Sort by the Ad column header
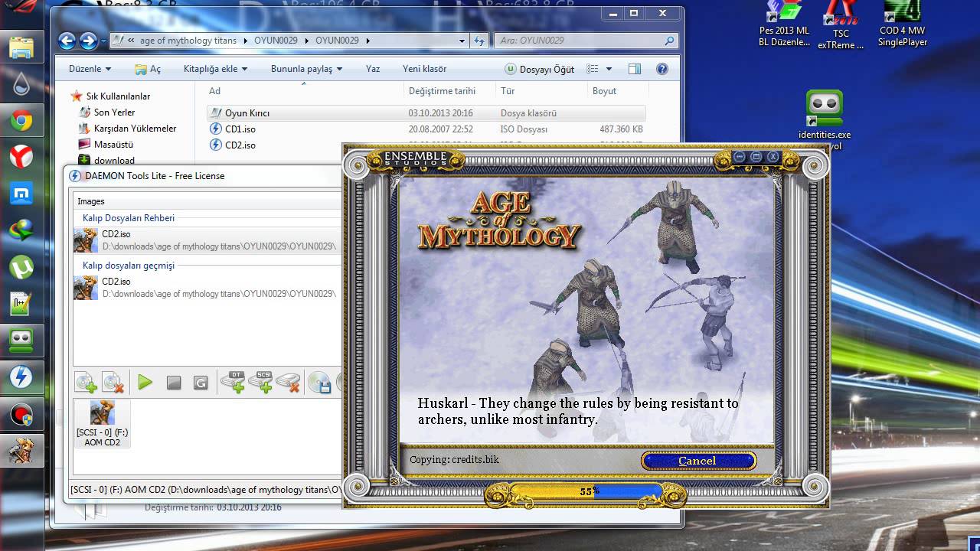 (305, 91)
